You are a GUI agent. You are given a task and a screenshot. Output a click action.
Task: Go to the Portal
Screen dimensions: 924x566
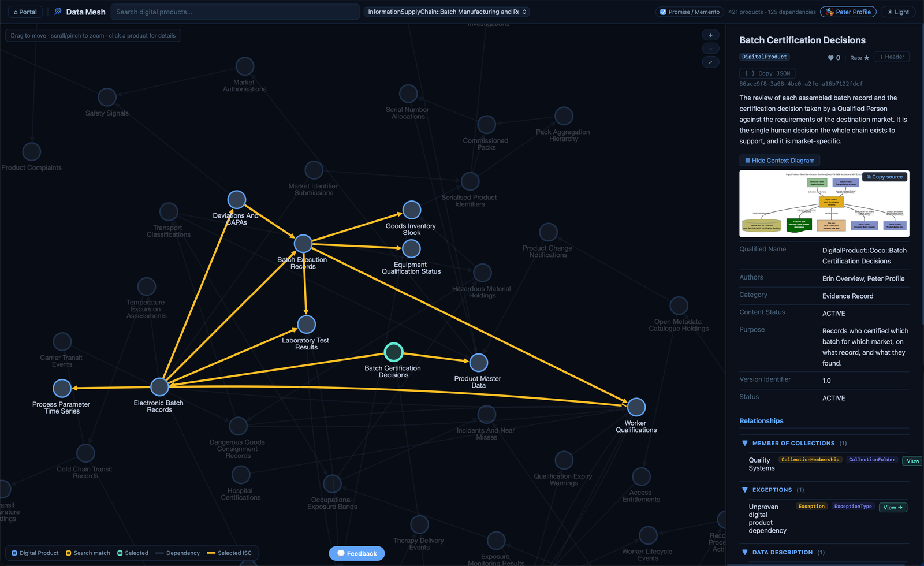tap(25, 12)
